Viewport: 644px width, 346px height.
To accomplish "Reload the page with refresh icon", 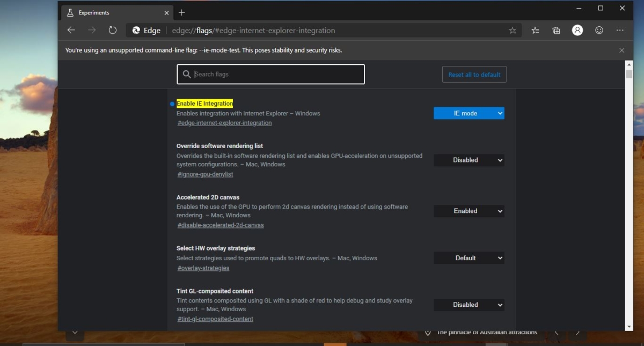I will 112,30.
